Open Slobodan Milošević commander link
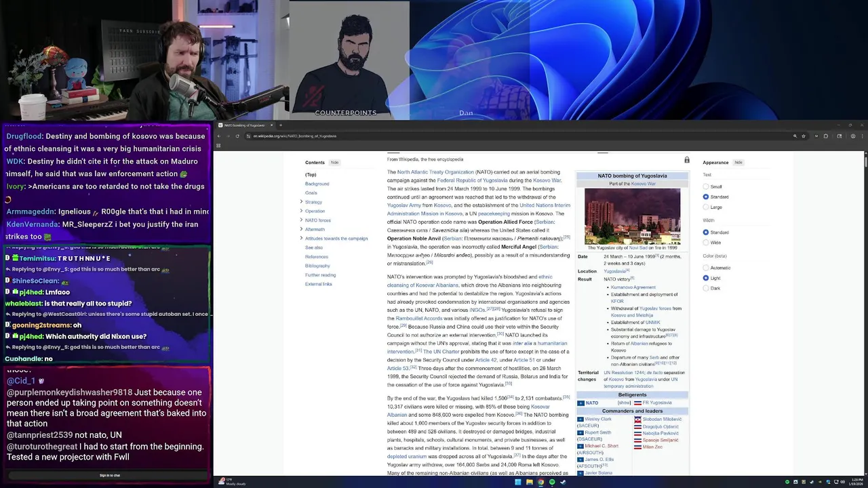868x488 pixels. click(x=662, y=419)
